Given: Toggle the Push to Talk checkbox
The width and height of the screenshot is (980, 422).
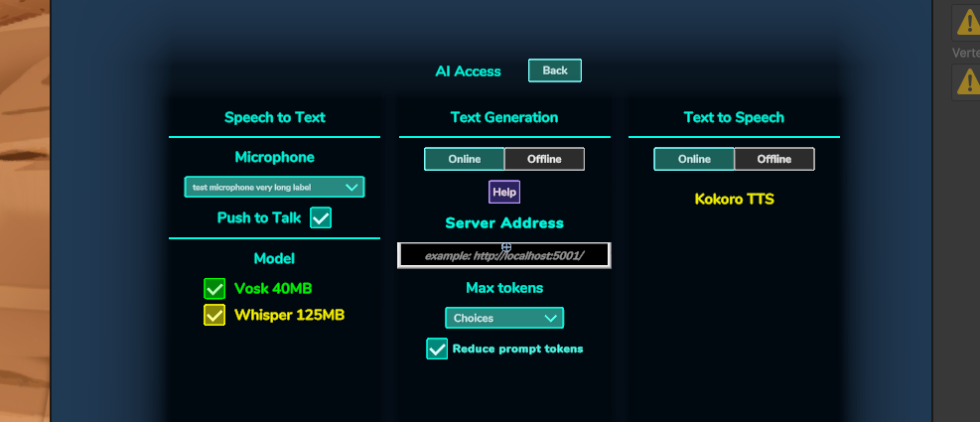Looking at the screenshot, I should click(x=321, y=218).
